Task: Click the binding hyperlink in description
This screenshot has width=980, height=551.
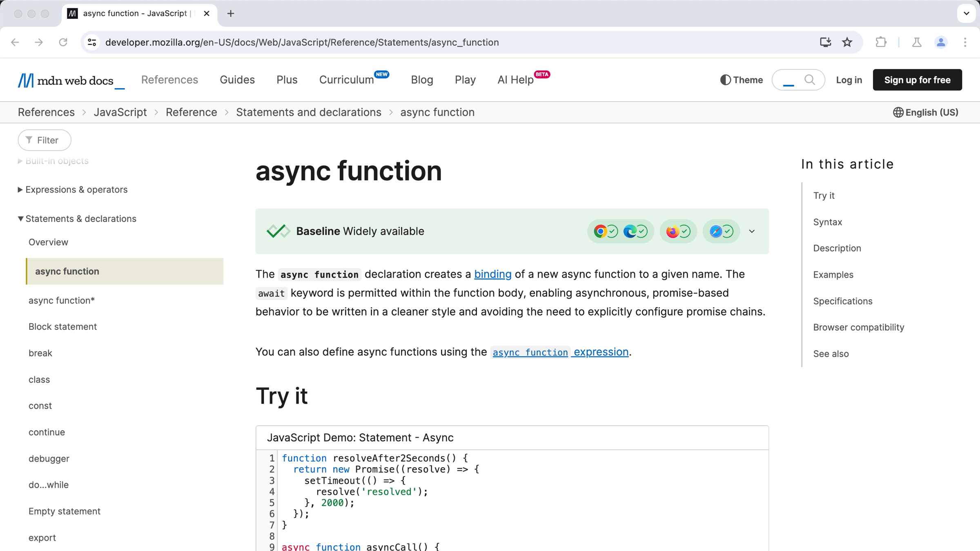Action: click(493, 274)
